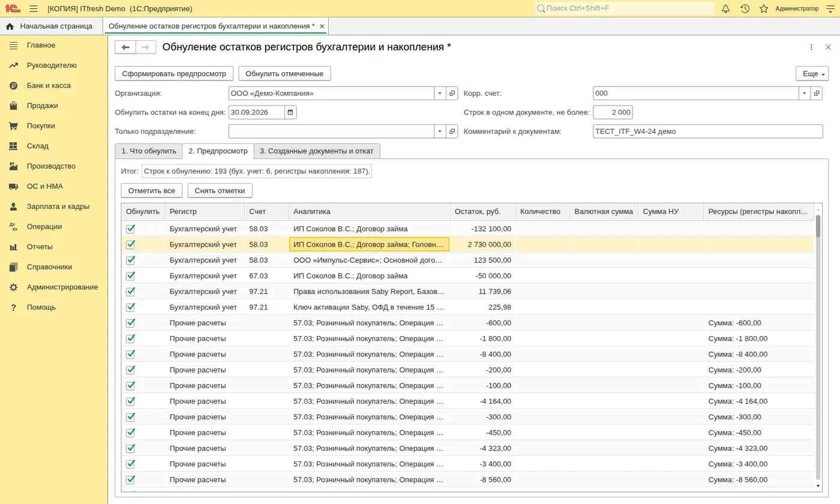Viewport: 840px width, 504px height.
Task: Click Сформировать предпросмотр button
Action: (174, 74)
